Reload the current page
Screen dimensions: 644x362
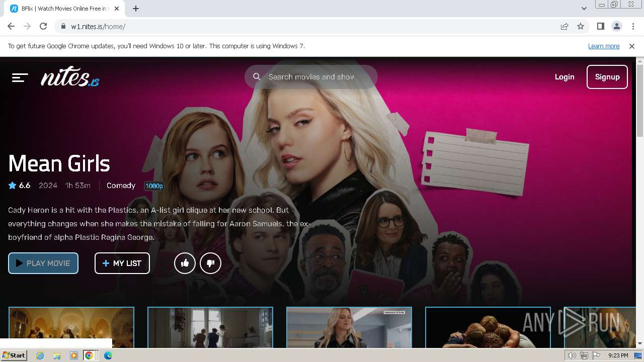[43, 26]
